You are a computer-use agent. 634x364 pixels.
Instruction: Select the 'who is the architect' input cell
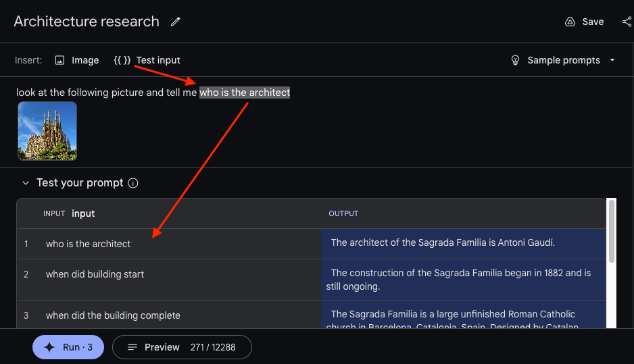click(x=89, y=244)
